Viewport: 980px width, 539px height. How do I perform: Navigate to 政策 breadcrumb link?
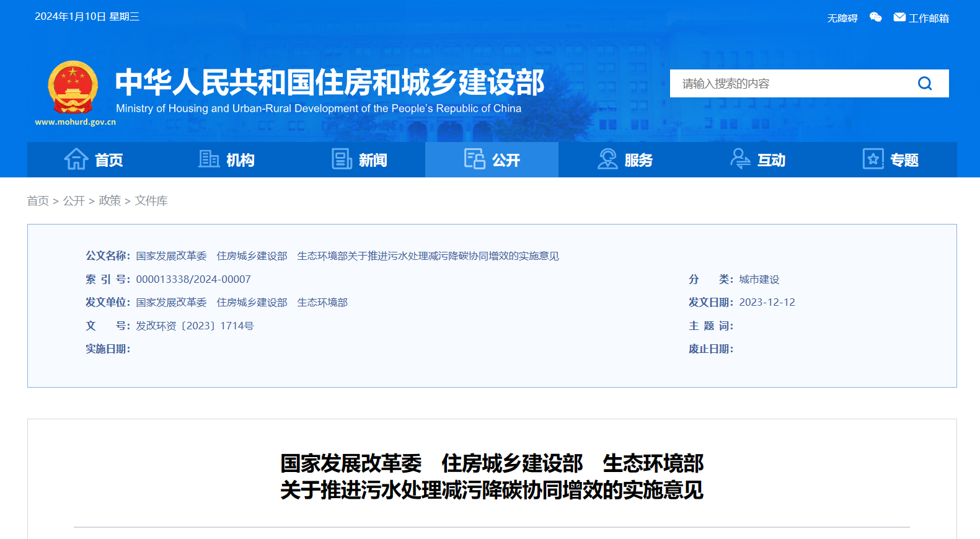point(110,201)
